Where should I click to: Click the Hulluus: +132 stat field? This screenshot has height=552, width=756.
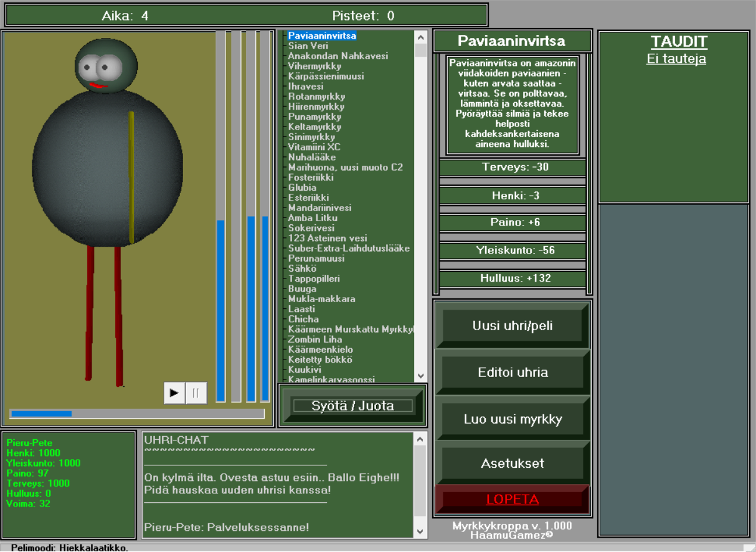pyautogui.click(x=513, y=278)
